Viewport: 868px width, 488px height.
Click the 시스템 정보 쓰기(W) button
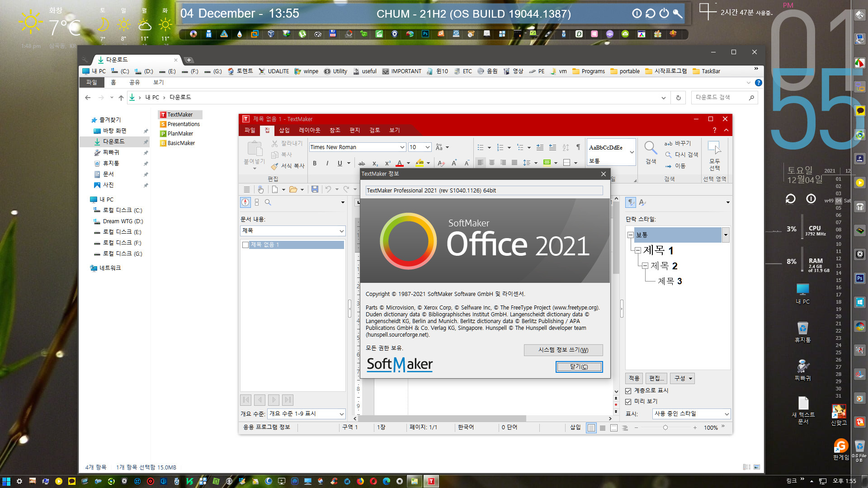[563, 350]
